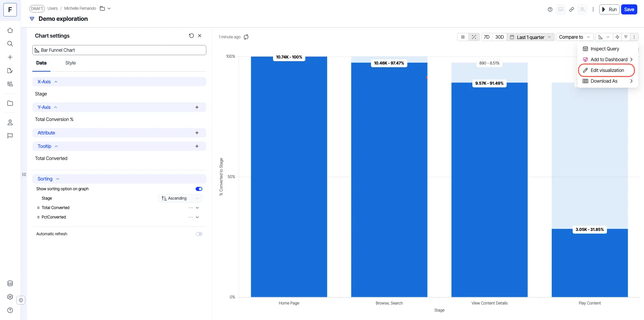Screen dimensions: 644x320
Task: Switch to the number (#) display mode
Action: pos(463,37)
